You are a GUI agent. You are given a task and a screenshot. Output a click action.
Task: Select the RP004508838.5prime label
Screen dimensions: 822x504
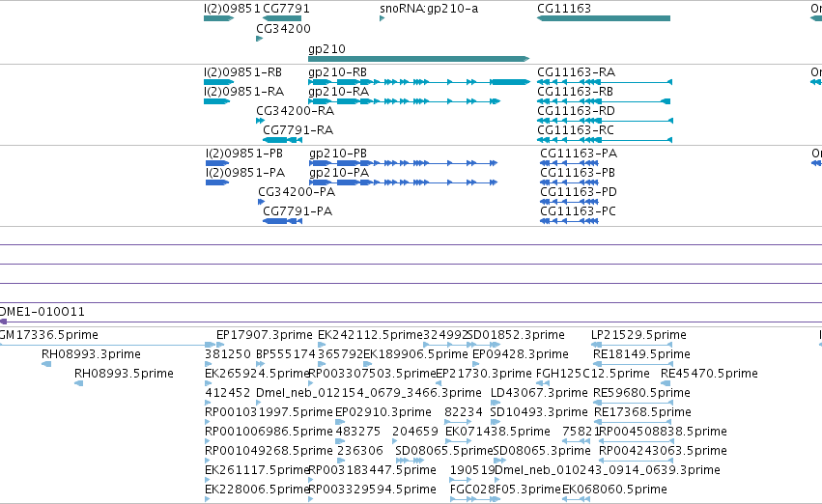663,432
